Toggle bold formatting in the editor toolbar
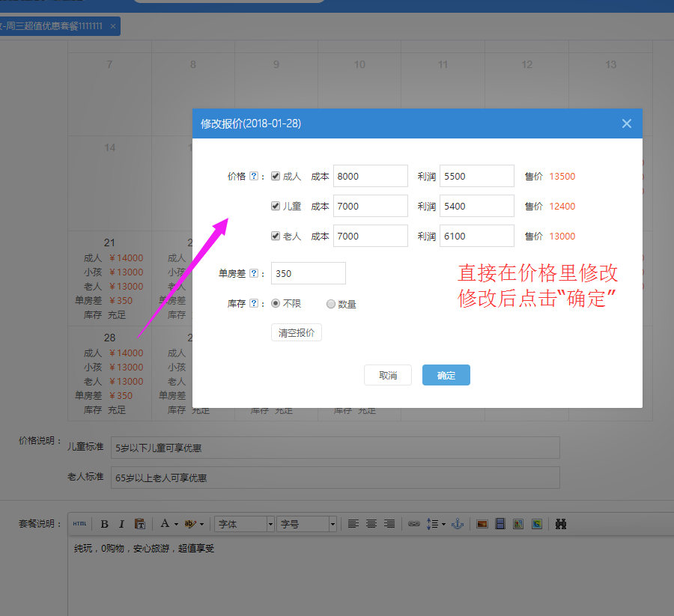This screenshot has width=674, height=616. pos(103,523)
